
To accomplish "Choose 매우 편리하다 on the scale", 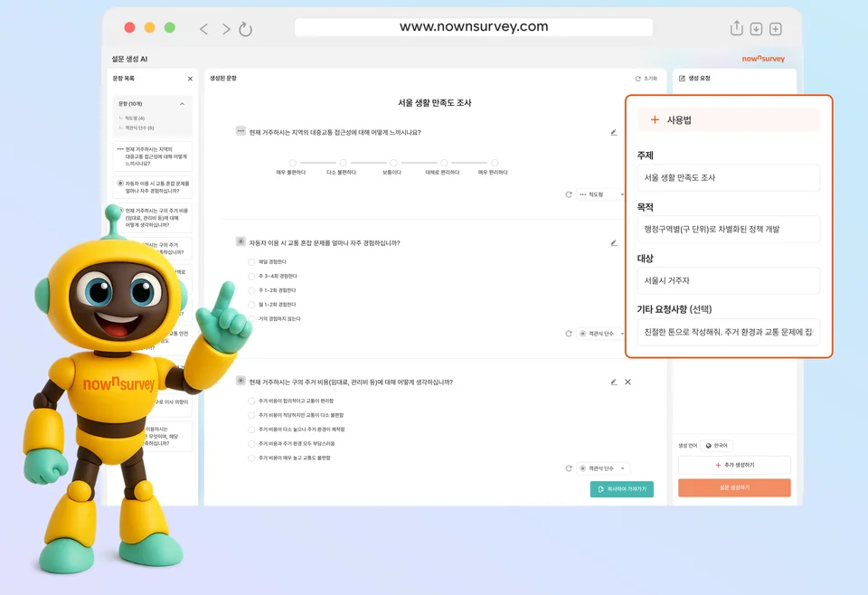I will (x=495, y=163).
